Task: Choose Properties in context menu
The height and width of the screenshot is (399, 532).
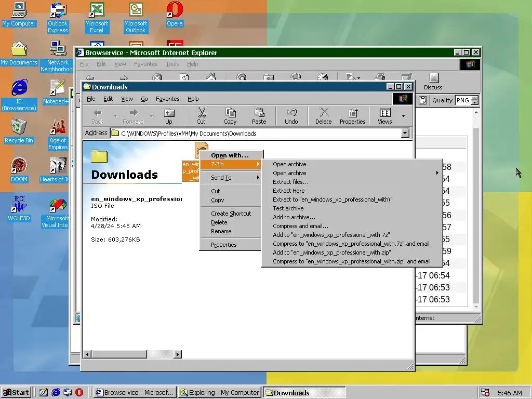Action: (231, 245)
